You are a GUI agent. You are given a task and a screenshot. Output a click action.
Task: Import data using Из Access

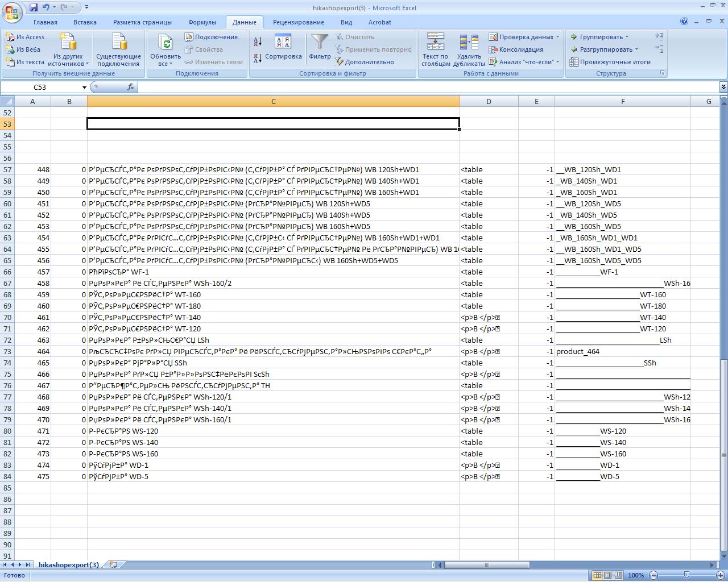[x=25, y=37]
